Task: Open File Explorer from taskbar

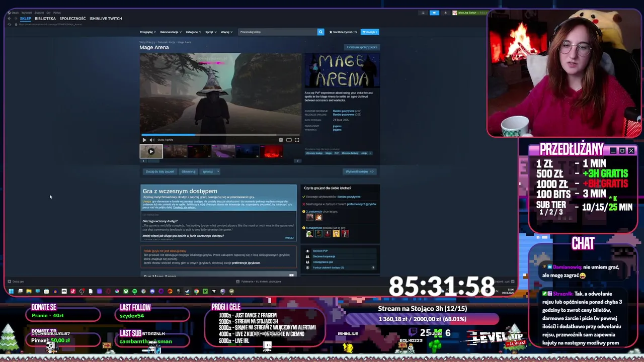Action: pos(29,291)
